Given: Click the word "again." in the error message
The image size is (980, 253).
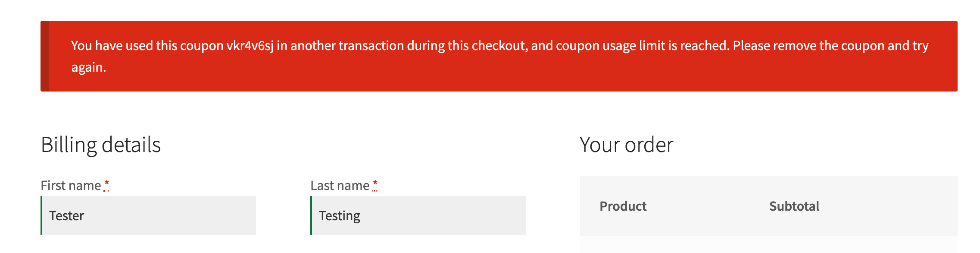Looking at the screenshot, I should [x=88, y=67].
